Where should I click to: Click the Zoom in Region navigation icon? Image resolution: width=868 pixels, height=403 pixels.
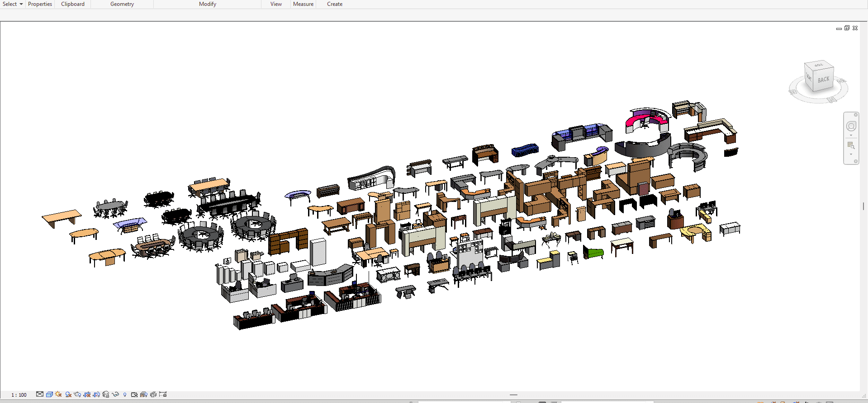click(x=851, y=145)
